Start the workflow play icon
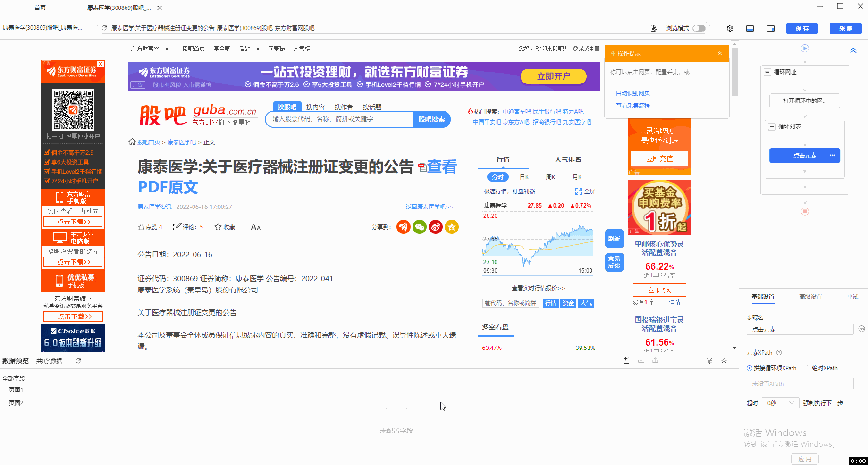This screenshot has width=868, height=465. point(805,48)
